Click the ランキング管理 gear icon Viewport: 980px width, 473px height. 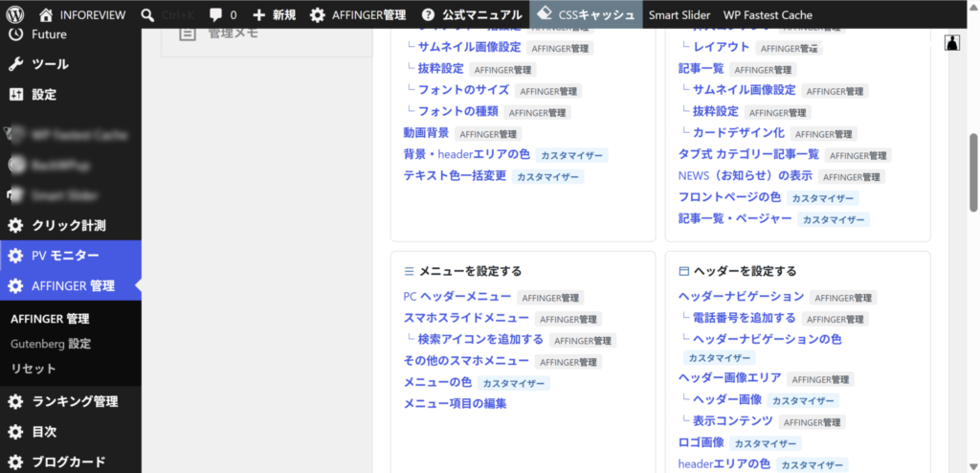16,401
